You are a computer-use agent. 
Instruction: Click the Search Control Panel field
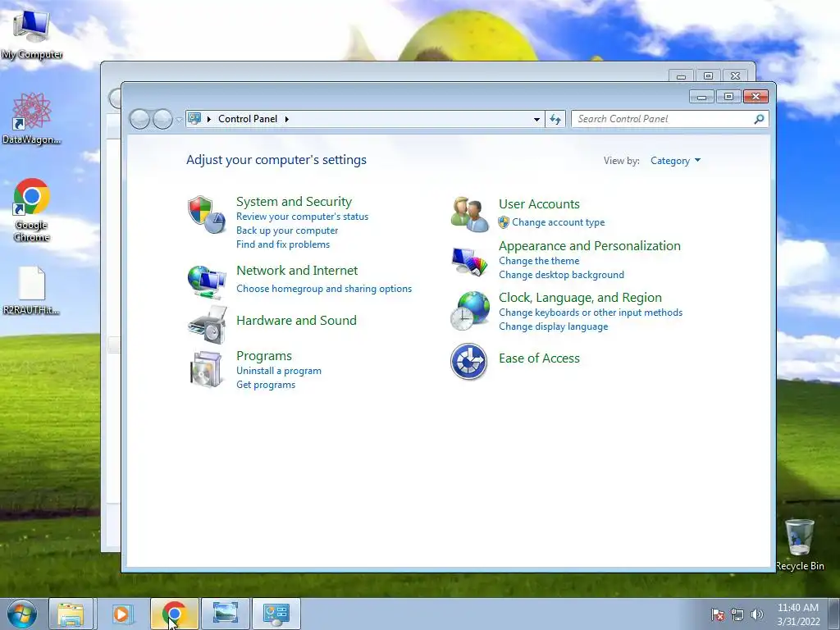(670, 119)
